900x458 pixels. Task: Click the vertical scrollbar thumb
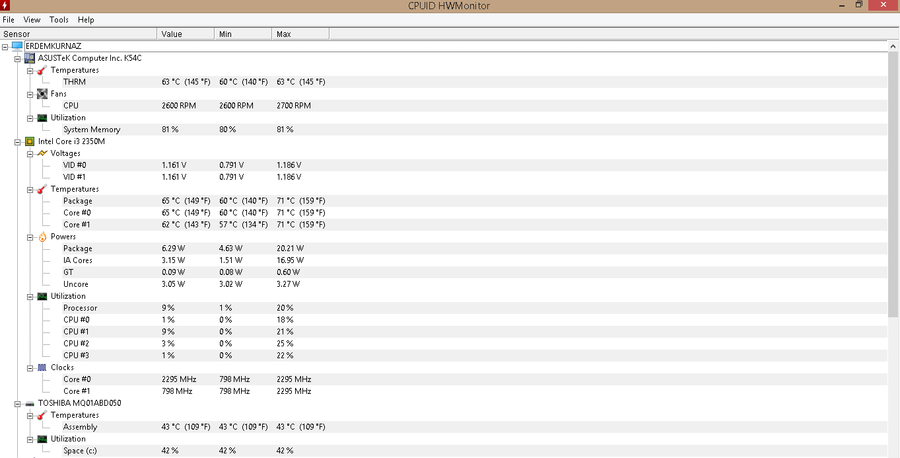[893, 184]
